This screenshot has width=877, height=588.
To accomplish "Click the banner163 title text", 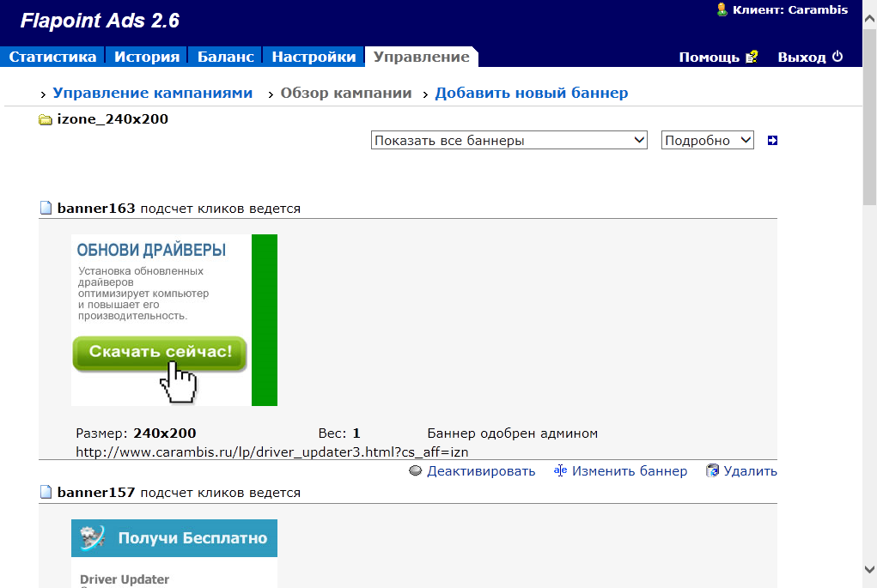I will 96,208.
